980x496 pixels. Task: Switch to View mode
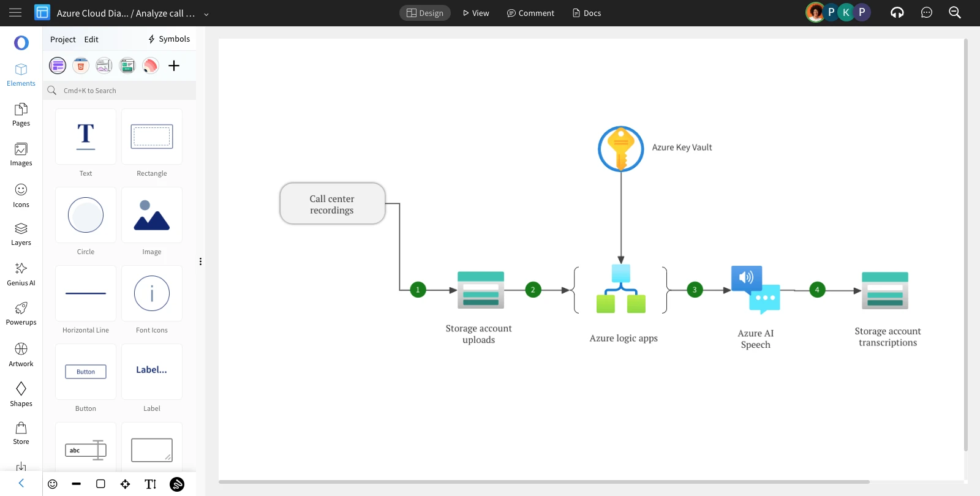tap(476, 13)
